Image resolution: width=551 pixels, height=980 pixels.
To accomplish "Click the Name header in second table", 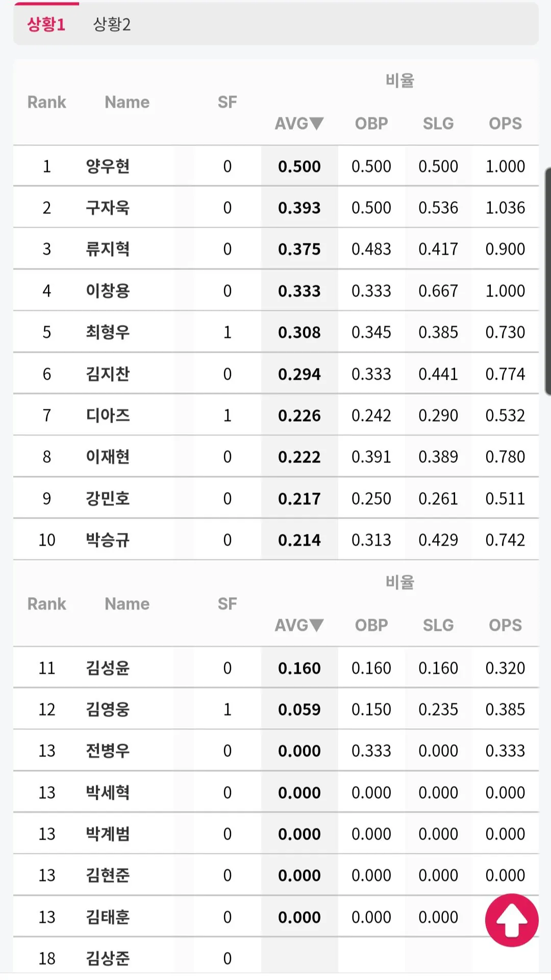I will tap(127, 604).
